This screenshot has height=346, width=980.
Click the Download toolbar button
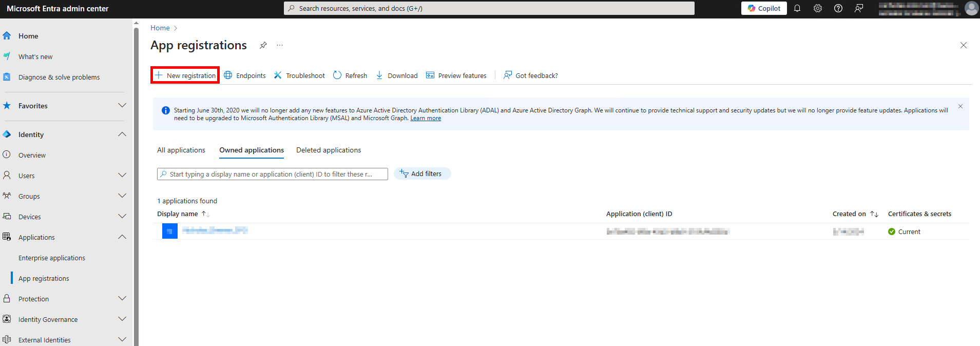(397, 75)
